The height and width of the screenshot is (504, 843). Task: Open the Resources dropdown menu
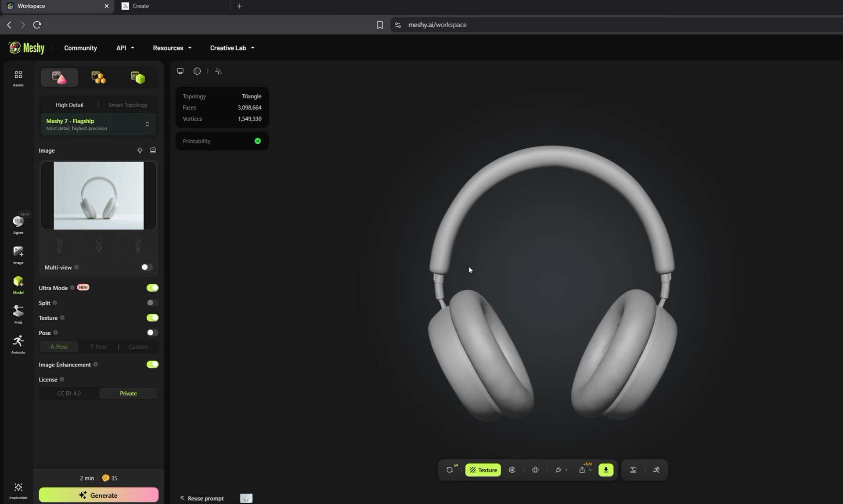[x=172, y=48]
